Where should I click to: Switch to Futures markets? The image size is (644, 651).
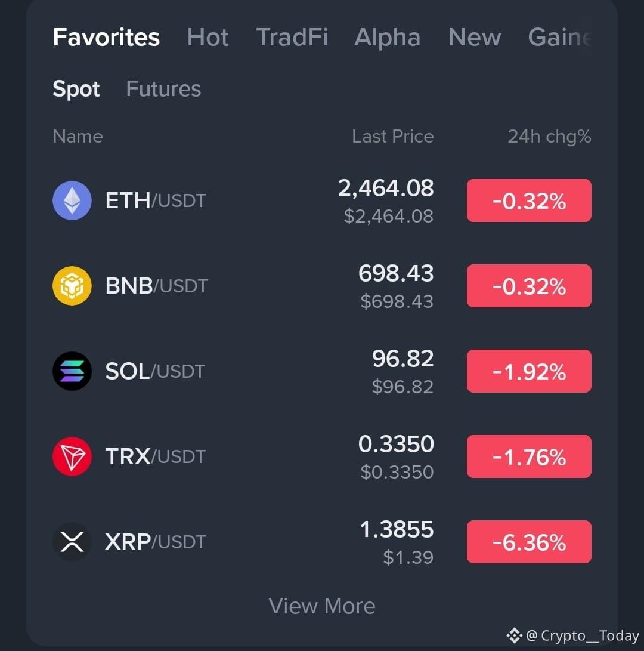pos(163,89)
